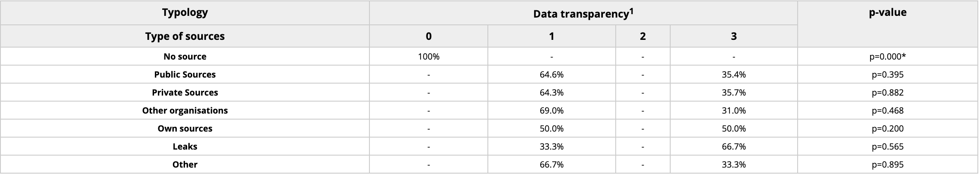The image size is (980, 174).
Task: Click the Own sources row label
Action: click(x=185, y=129)
